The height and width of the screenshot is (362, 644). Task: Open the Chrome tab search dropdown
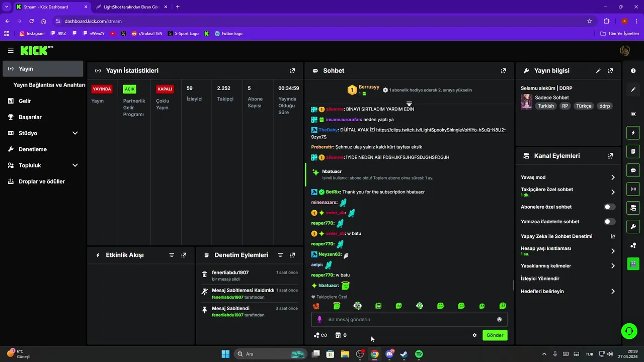point(7,7)
